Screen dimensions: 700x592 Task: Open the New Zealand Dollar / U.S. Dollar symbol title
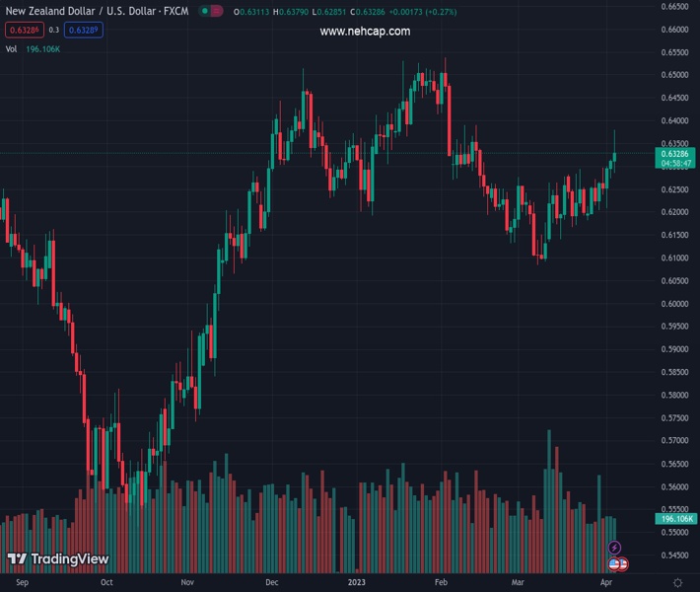[97, 11]
